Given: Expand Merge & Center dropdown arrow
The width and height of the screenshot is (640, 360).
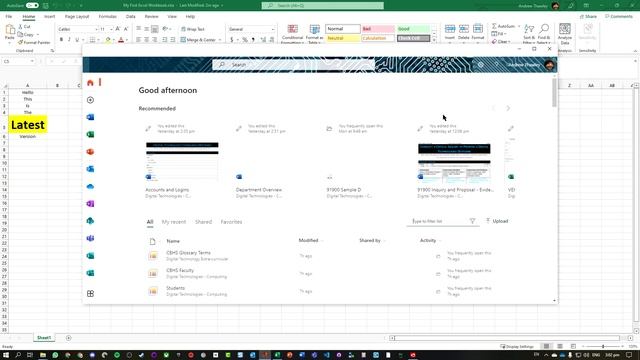Looking at the screenshot, I should click(220, 40).
